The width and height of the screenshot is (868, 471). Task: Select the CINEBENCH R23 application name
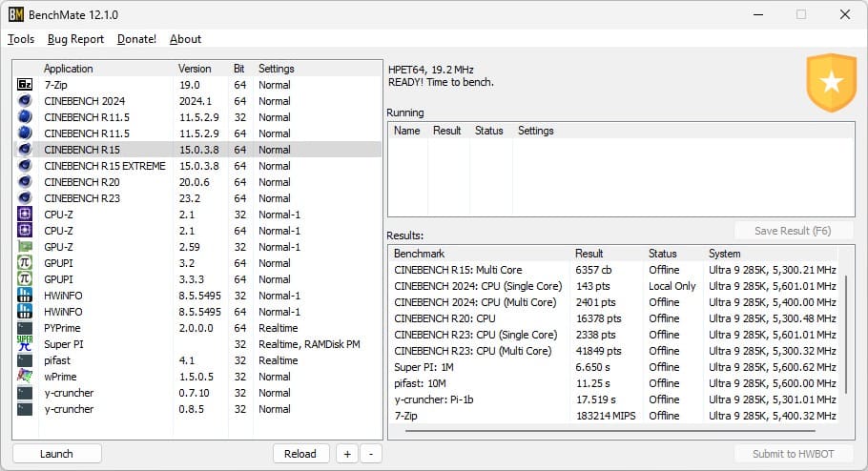(82, 198)
